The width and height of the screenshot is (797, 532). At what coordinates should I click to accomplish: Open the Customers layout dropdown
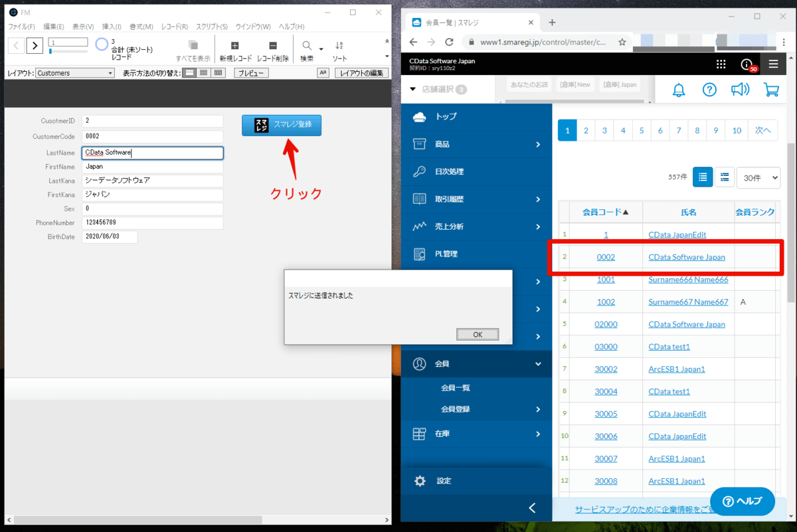pos(75,73)
